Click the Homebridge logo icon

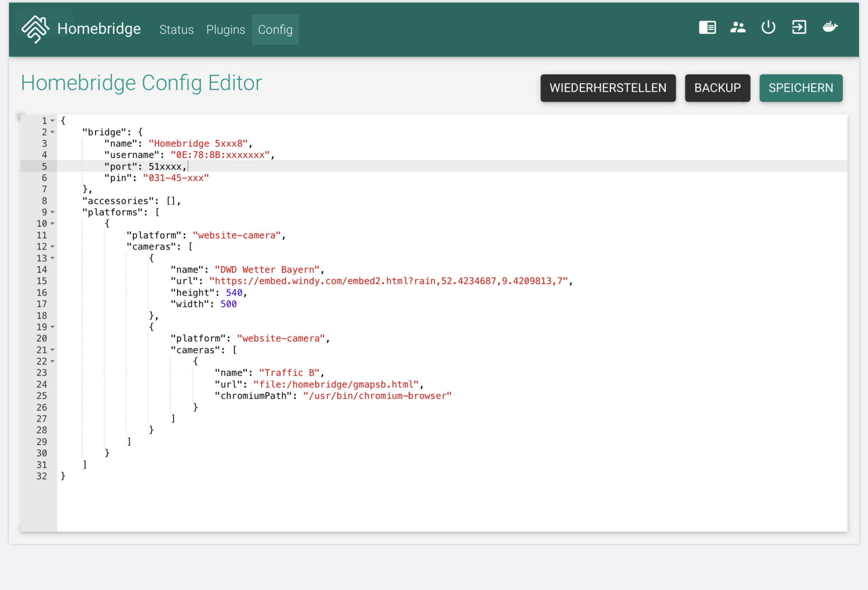pyautogui.click(x=35, y=29)
